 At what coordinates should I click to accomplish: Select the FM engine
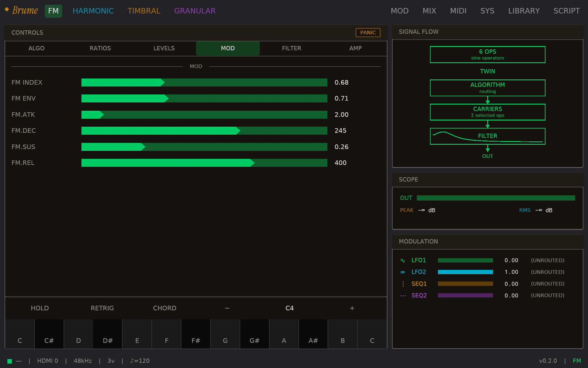point(53,11)
